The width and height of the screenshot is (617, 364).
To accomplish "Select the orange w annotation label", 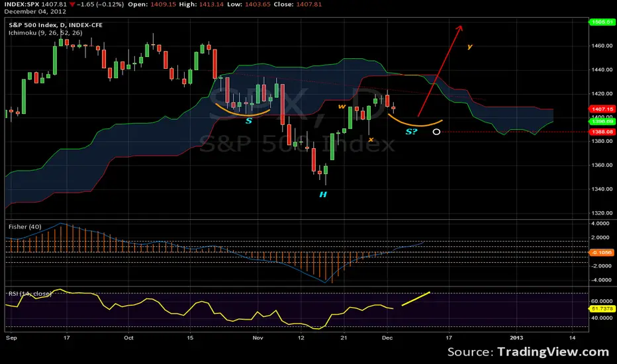I will 342,107.
